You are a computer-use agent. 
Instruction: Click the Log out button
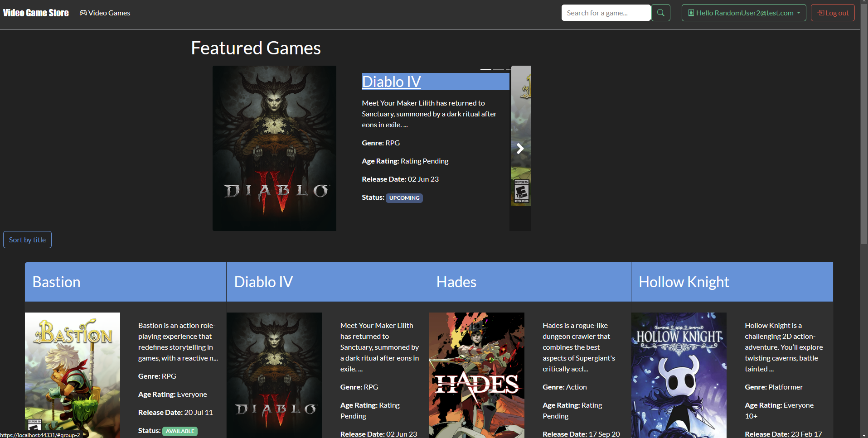833,13
